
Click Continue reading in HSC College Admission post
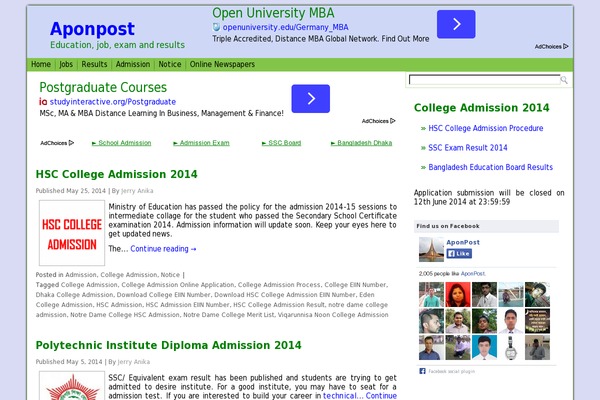click(163, 249)
